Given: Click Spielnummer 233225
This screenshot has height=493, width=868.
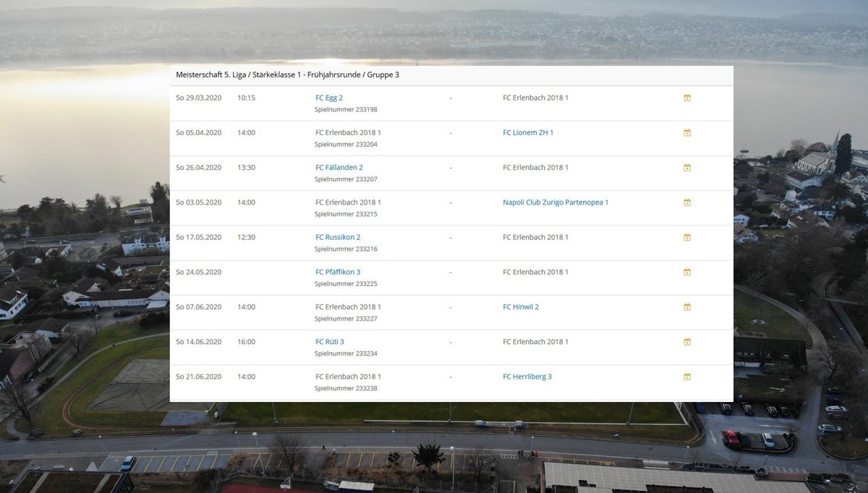Looking at the screenshot, I should [x=346, y=284].
